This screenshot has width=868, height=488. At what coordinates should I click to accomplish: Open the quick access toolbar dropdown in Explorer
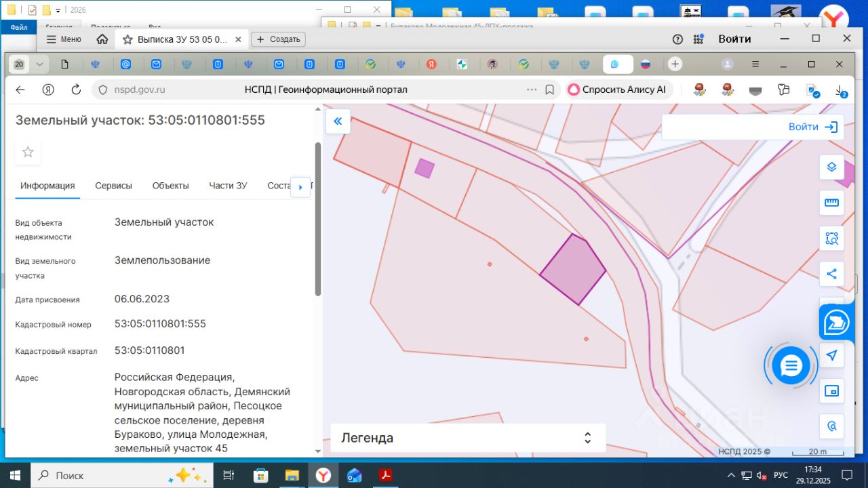tap(58, 10)
